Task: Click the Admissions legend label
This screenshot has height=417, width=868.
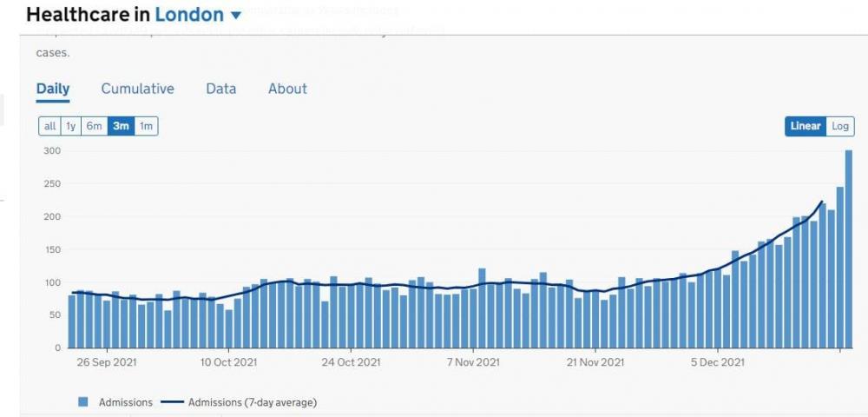Action: click(126, 402)
